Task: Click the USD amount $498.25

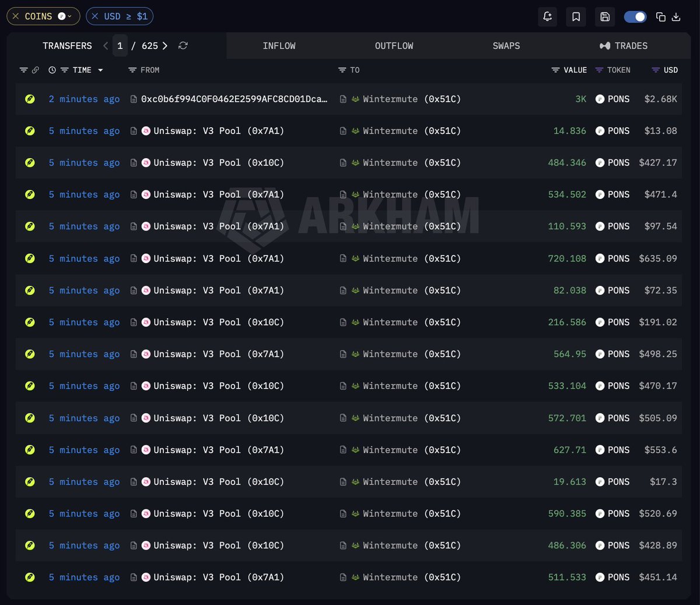Action: 658,354
